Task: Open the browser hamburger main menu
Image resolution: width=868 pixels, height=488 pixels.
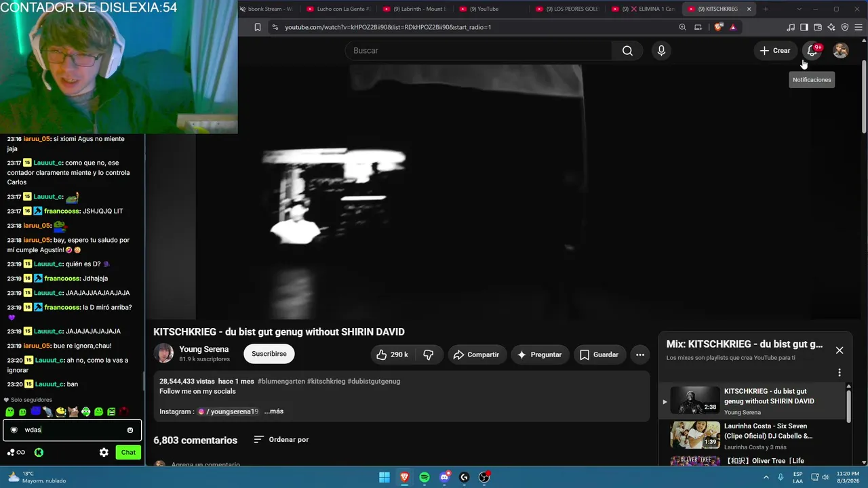Action: (859, 27)
